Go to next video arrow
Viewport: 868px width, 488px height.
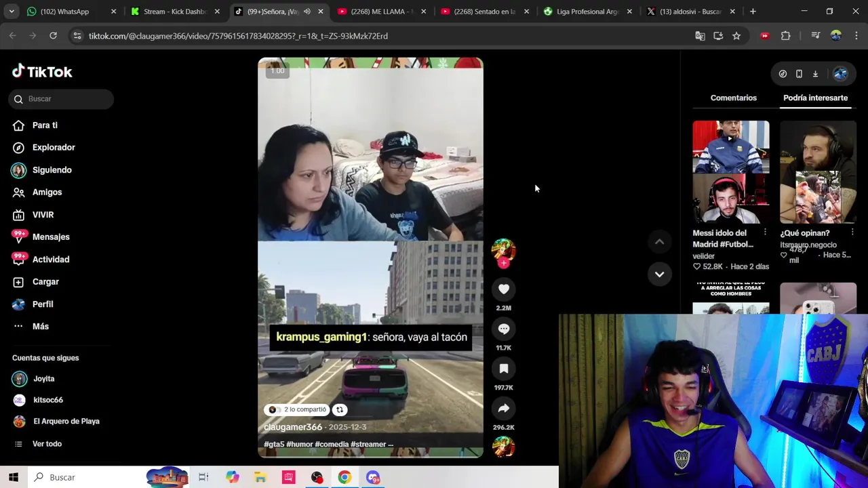659,274
